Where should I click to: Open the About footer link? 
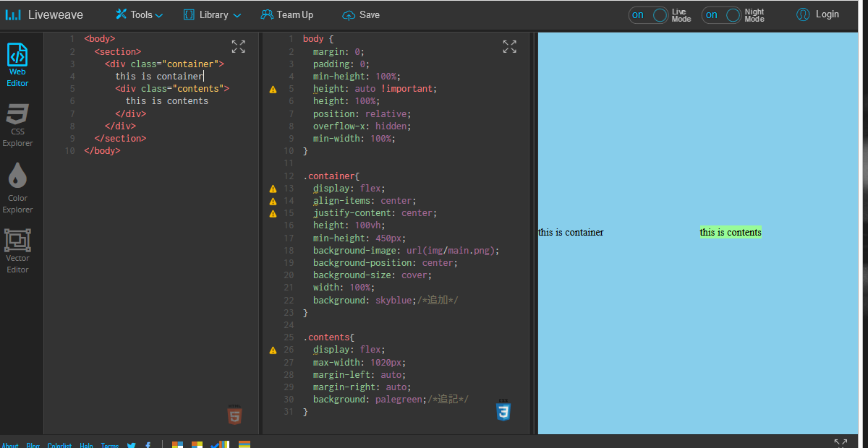point(10,446)
